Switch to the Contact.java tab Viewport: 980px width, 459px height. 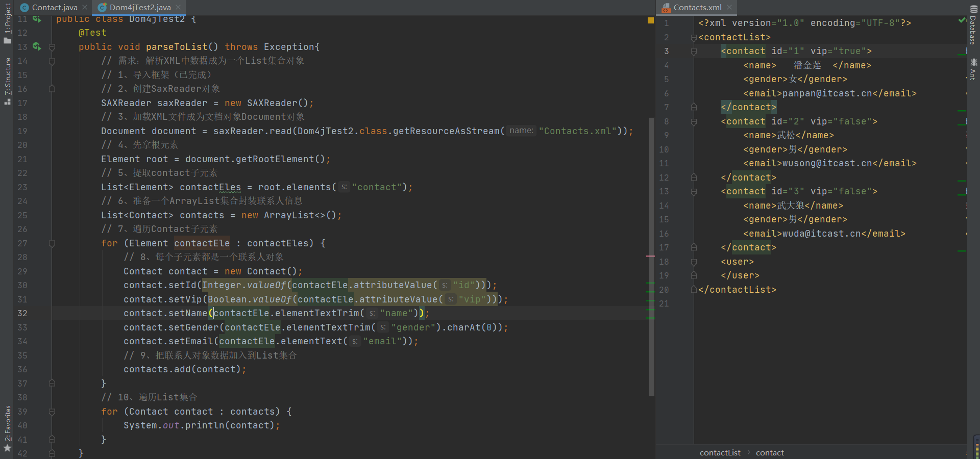(x=54, y=7)
